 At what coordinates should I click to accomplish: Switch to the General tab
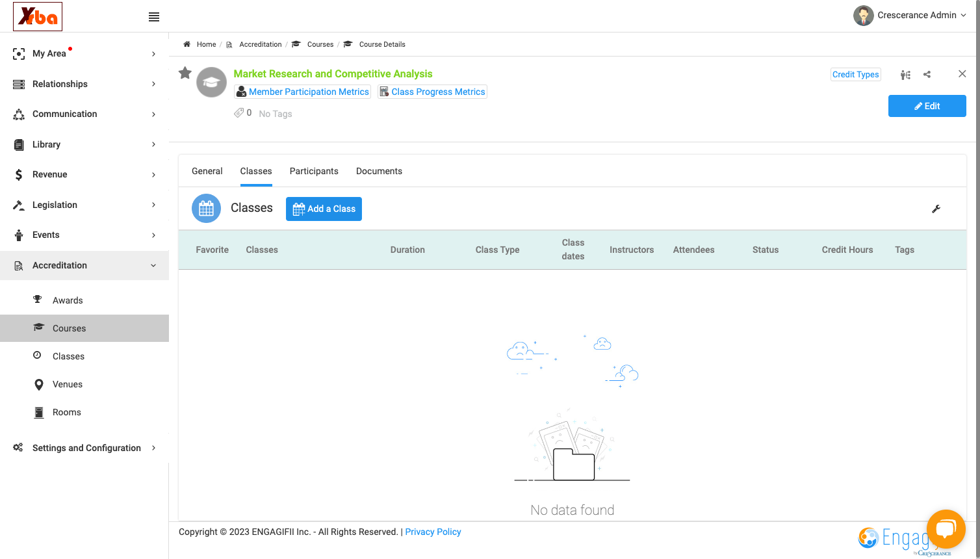coord(207,171)
